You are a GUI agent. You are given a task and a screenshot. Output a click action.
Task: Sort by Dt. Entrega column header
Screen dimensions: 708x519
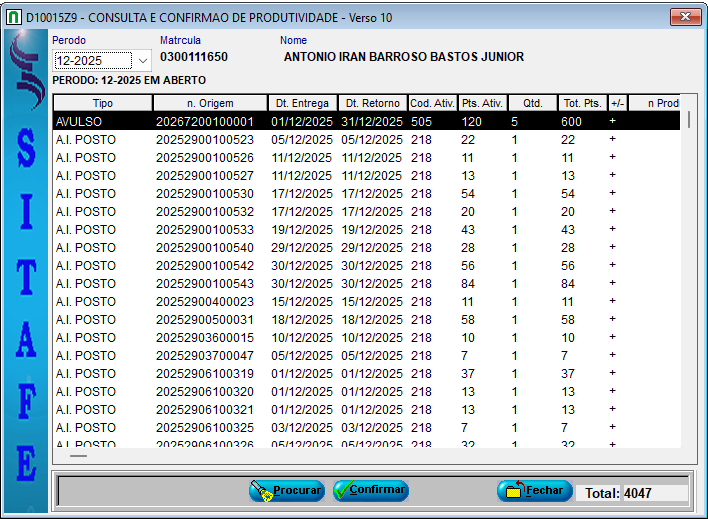[x=301, y=103]
